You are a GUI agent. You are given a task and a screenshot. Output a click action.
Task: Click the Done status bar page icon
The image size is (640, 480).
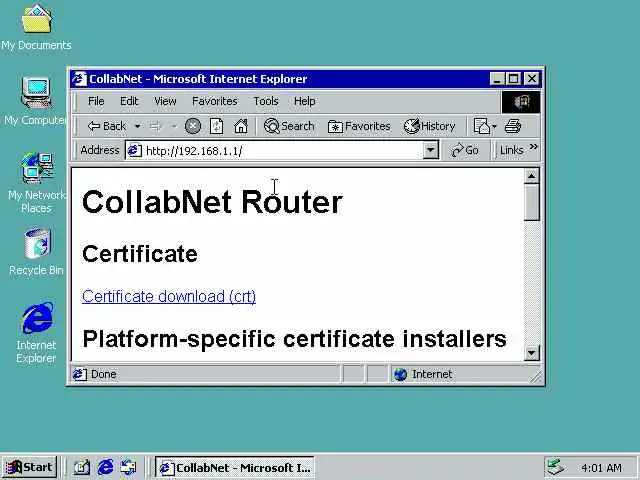[x=79, y=374]
